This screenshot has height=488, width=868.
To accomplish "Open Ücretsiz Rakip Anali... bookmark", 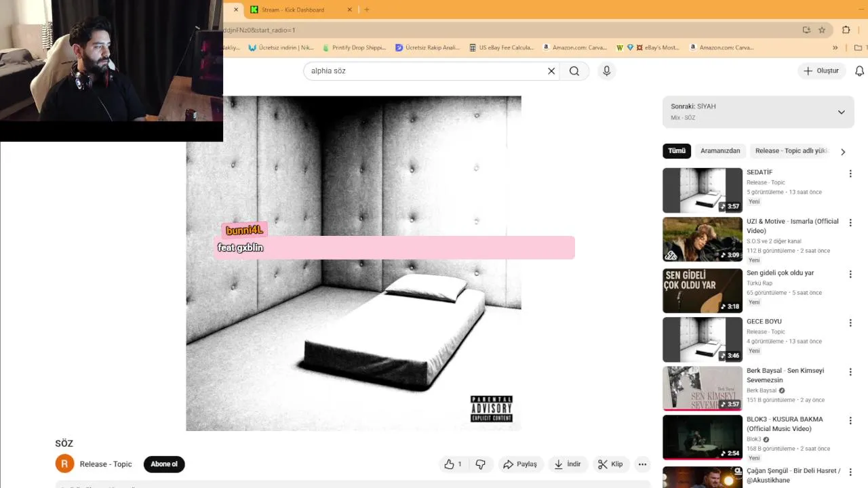I will click(x=427, y=48).
